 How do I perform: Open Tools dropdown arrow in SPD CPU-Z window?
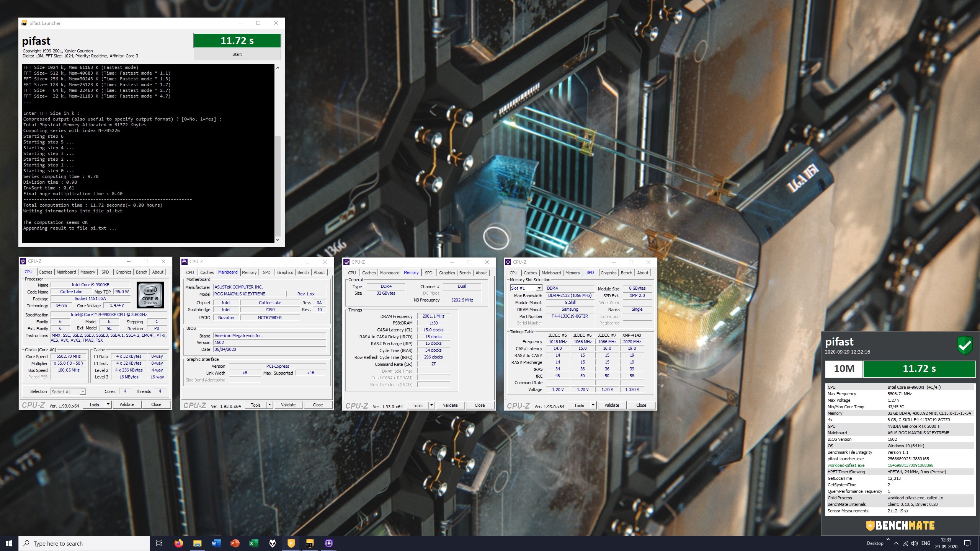click(593, 405)
